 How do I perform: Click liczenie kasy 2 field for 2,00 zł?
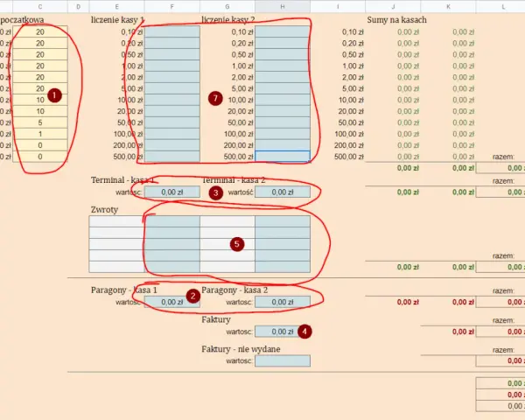coord(283,77)
